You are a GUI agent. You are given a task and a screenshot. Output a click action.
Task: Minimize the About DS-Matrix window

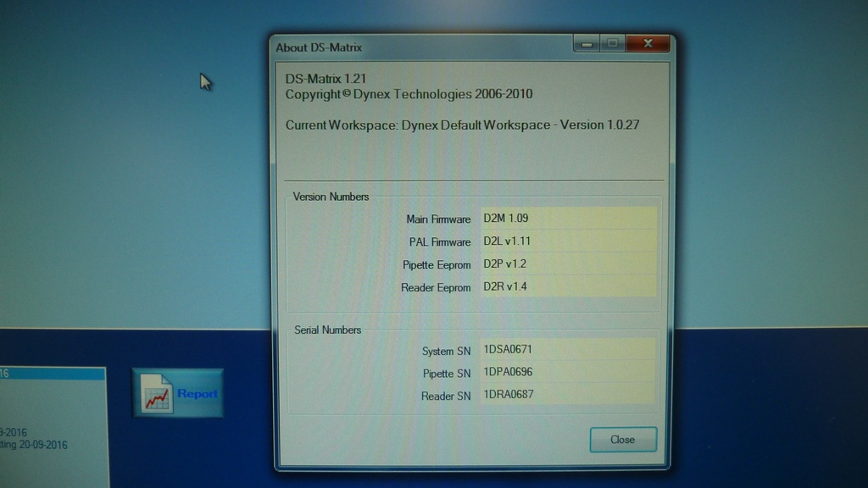click(x=586, y=44)
